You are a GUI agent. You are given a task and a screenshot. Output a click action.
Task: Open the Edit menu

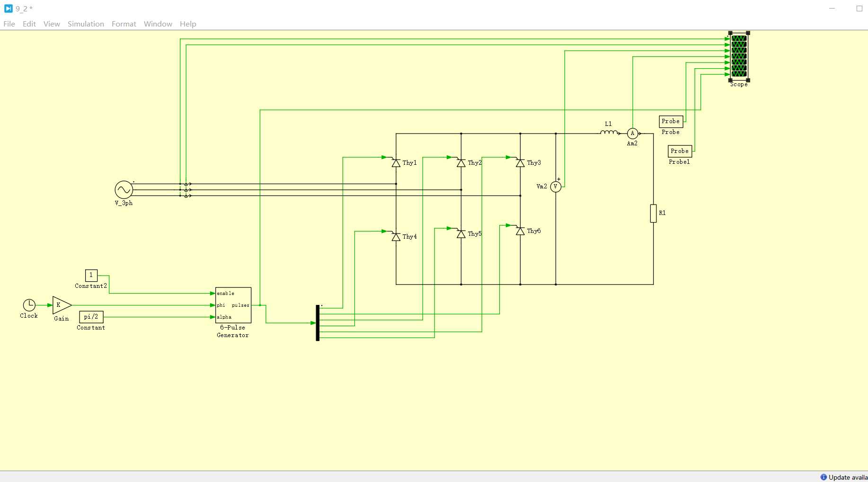tap(29, 24)
